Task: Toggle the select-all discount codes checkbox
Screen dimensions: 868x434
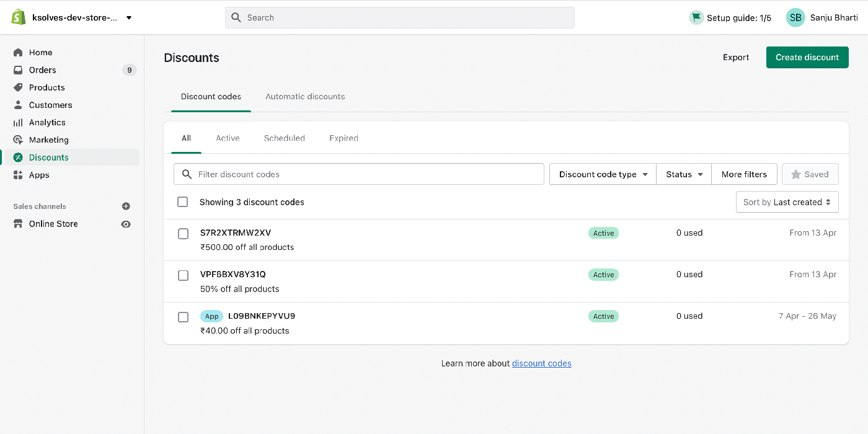Action: 183,202
